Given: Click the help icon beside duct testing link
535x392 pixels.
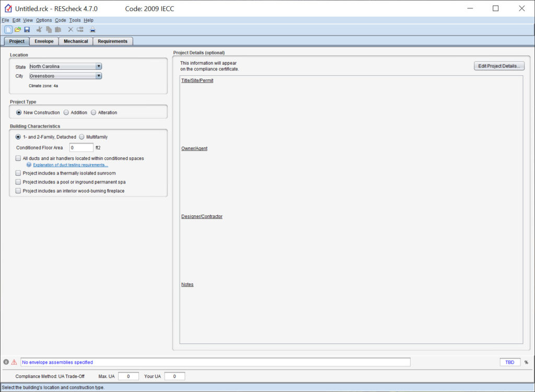Looking at the screenshot, I should tap(29, 165).
